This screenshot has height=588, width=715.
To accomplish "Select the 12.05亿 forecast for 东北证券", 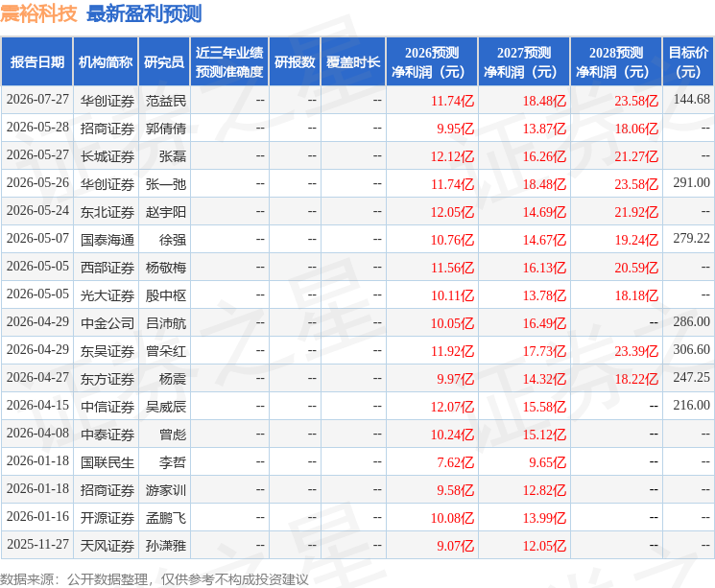I will point(452,212).
